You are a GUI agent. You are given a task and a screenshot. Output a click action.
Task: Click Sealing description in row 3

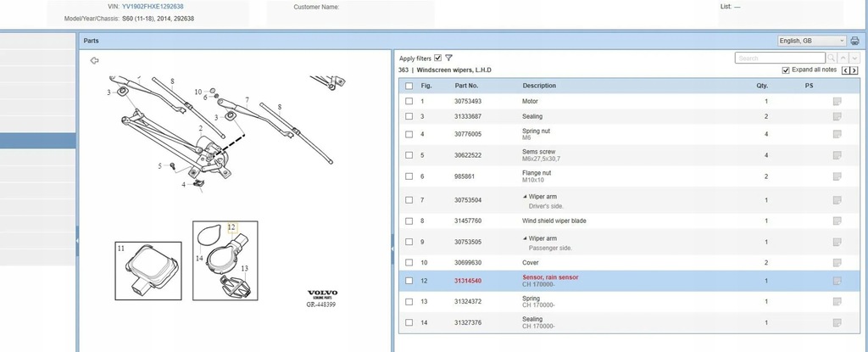pyautogui.click(x=532, y=116)
